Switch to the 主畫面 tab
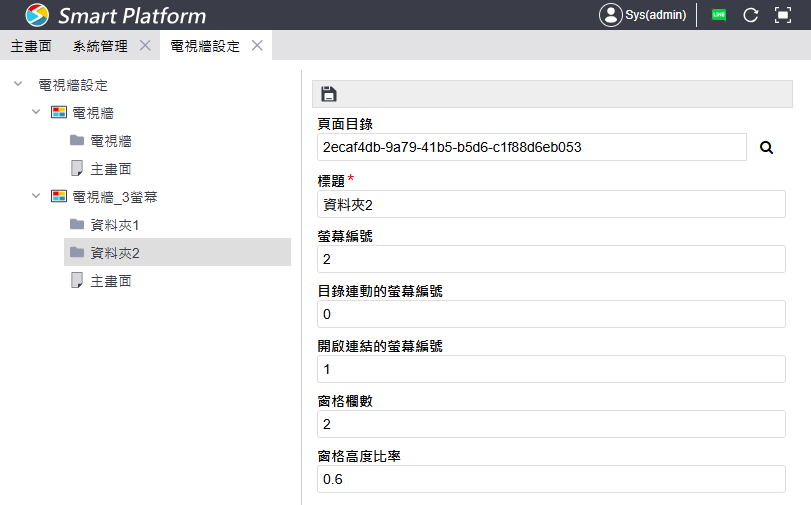The width and height of the screenshot is (811, 505). click(x=30, y=46)
